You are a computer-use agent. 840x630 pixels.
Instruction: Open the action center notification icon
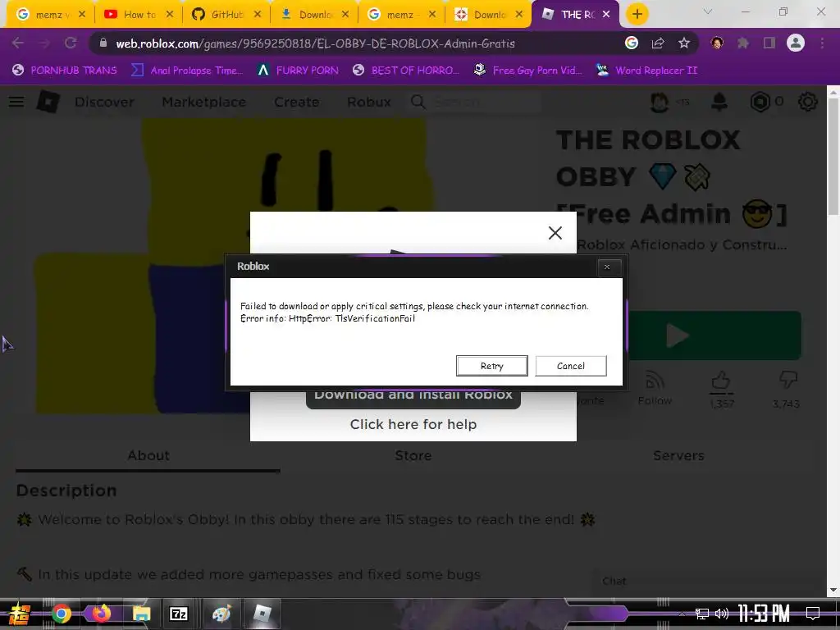point(813,614)
